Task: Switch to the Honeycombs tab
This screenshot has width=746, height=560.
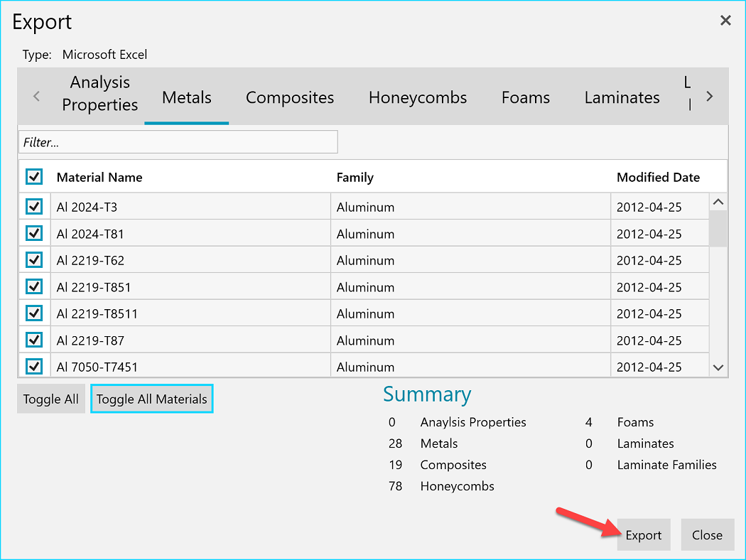Action: pos(418,97)
